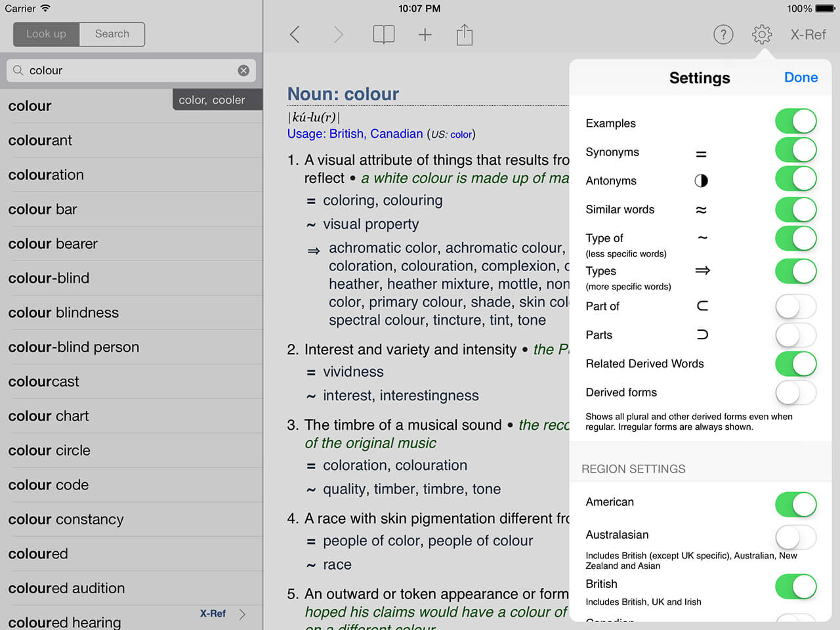Enable the Australasian region switch
The height and width of the screenshot is (630, 840).
(x=796, y=537)
